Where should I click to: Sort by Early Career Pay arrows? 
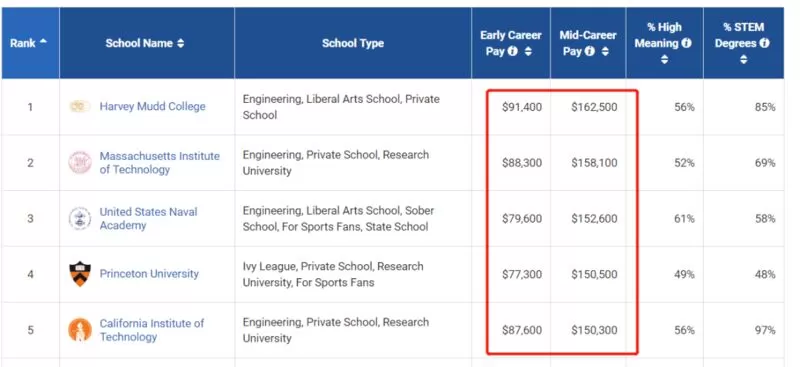coord(528,52)
